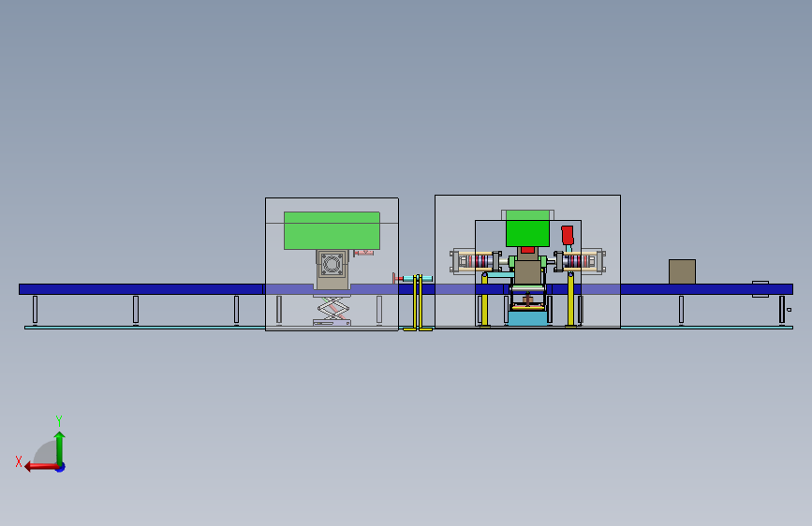Click the red X axis arrow of the triad

(41, 467)
